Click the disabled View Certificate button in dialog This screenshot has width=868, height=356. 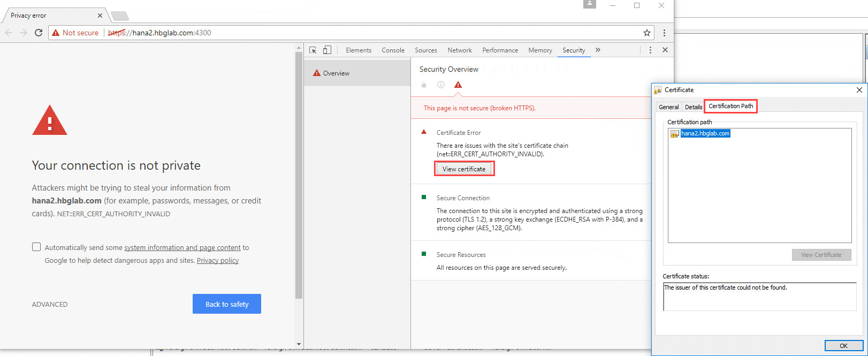point(821,255)
